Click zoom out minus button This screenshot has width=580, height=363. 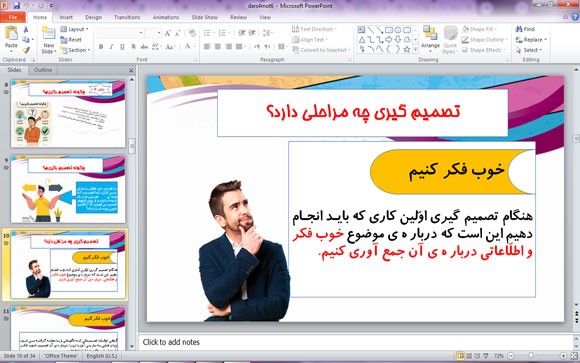point(511,356)
